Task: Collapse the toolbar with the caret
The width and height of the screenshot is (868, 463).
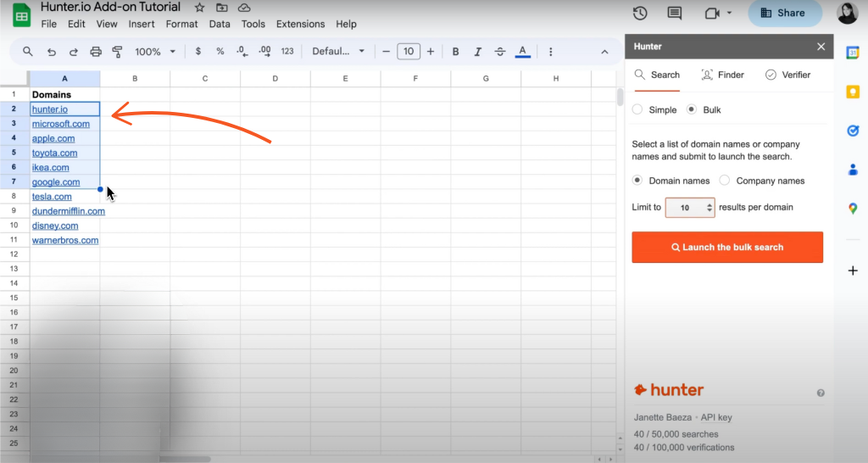Action: (604, 52)
